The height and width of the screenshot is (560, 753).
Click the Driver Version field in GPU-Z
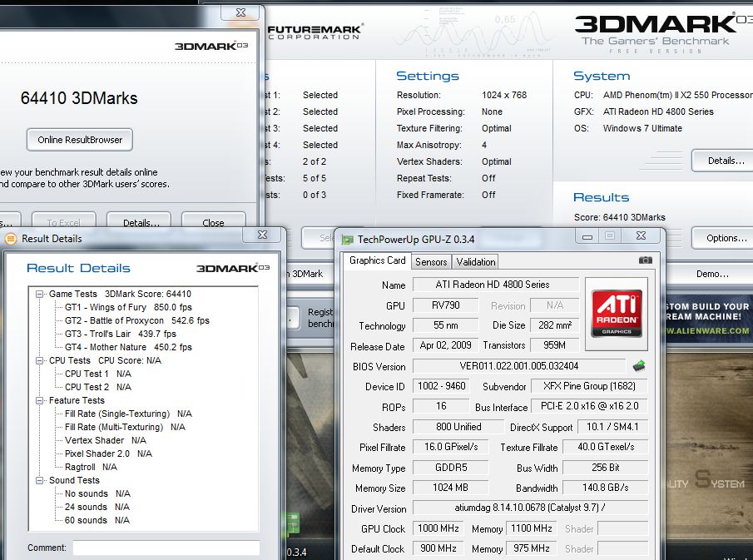[x=530, y=508]
